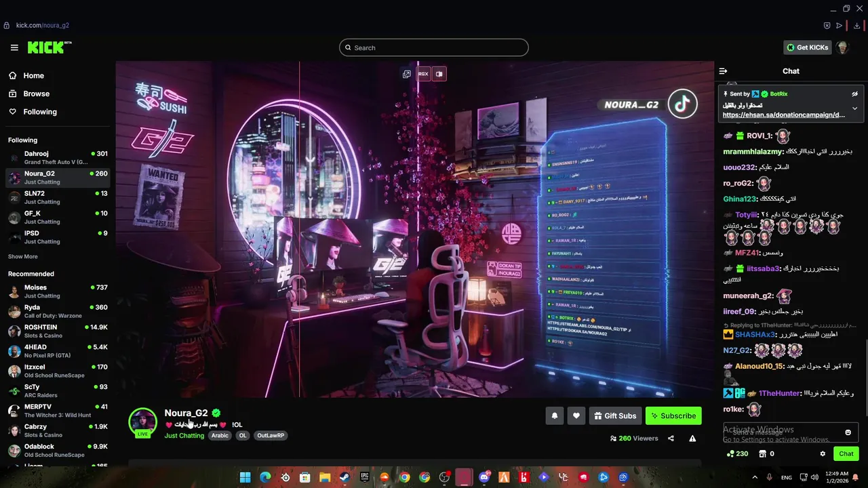This screenshot has height=488, width=868.
Task: Open recommended channel Odablock
Action: click(x=57, y=450)
